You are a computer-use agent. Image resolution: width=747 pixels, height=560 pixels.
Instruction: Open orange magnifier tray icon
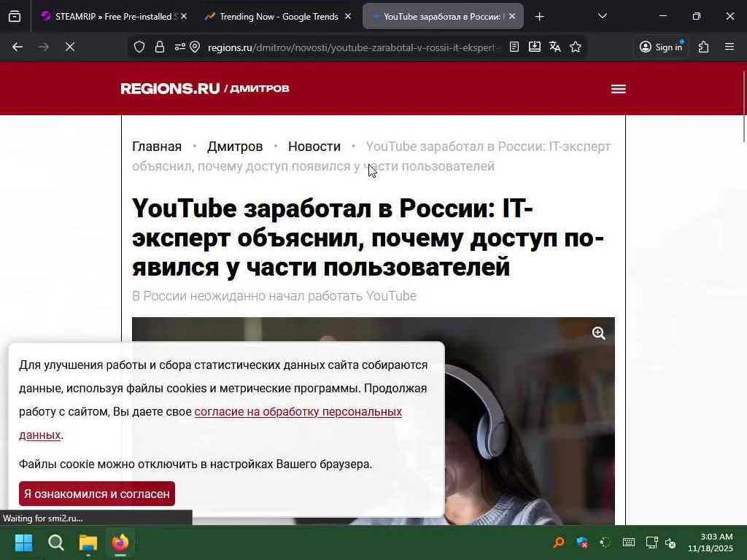pyautogui.click(x=558, y=542)
